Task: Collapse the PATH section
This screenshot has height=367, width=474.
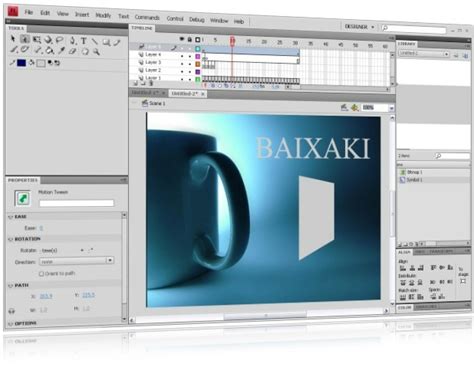Action: 10,285
